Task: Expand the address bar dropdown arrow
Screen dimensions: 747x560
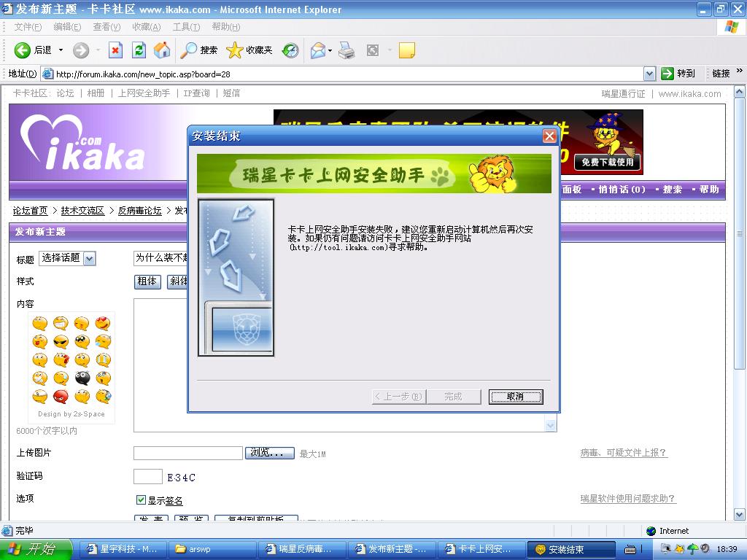Action: coord(649,74)
